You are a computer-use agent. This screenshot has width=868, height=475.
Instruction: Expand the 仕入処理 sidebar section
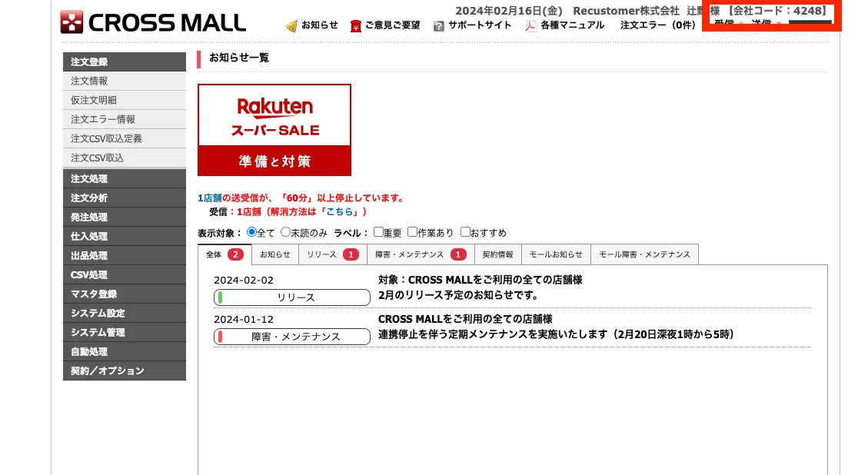coord(125,237)
